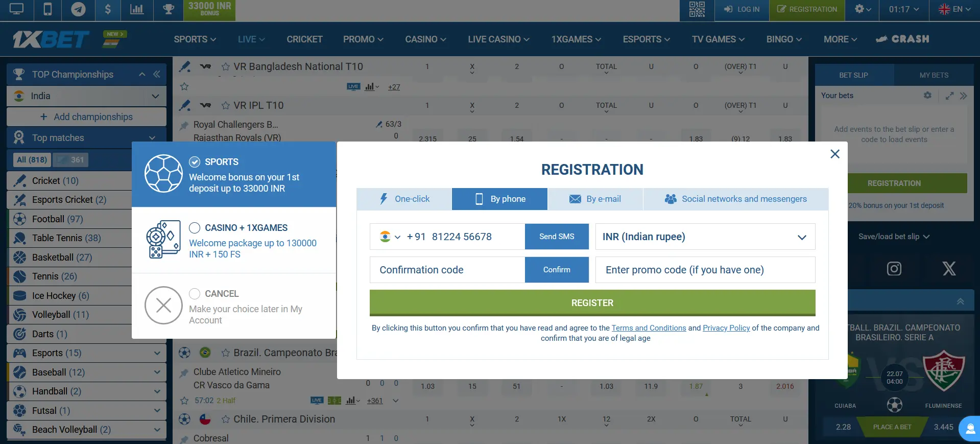Viewport: 980px width, 444px height.
Task: Collapse left sidebar with double chevron
Action: (x=157, y=74)
